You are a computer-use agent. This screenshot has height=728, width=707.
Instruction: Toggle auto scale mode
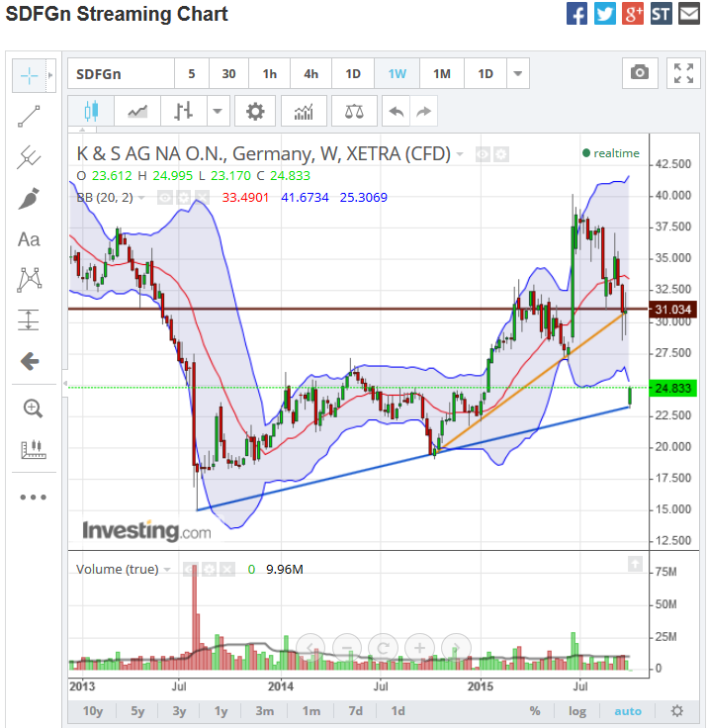(x=628, y=711)
